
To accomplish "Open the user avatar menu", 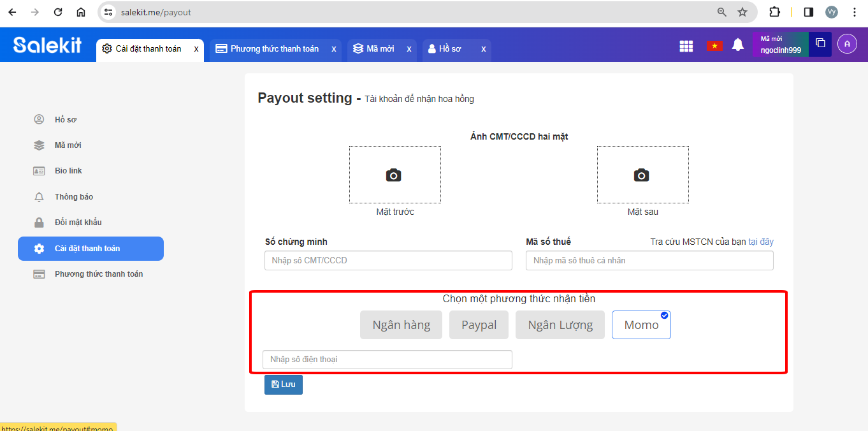I will click(847, 43).
